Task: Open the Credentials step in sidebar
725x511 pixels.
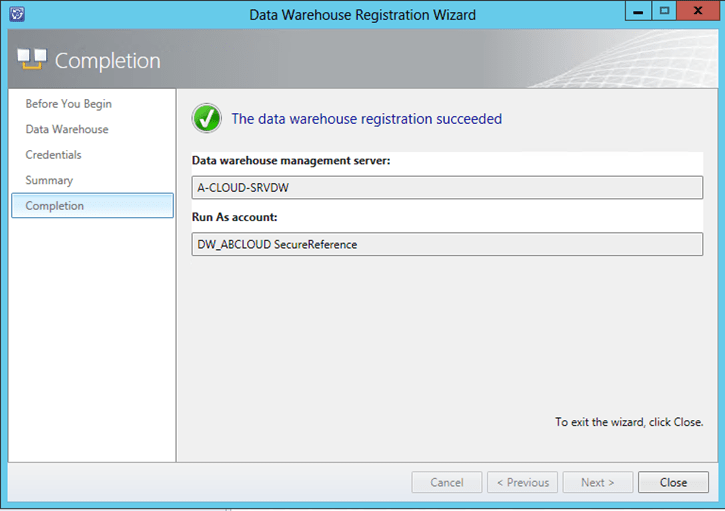Action: tap(54, 155)
